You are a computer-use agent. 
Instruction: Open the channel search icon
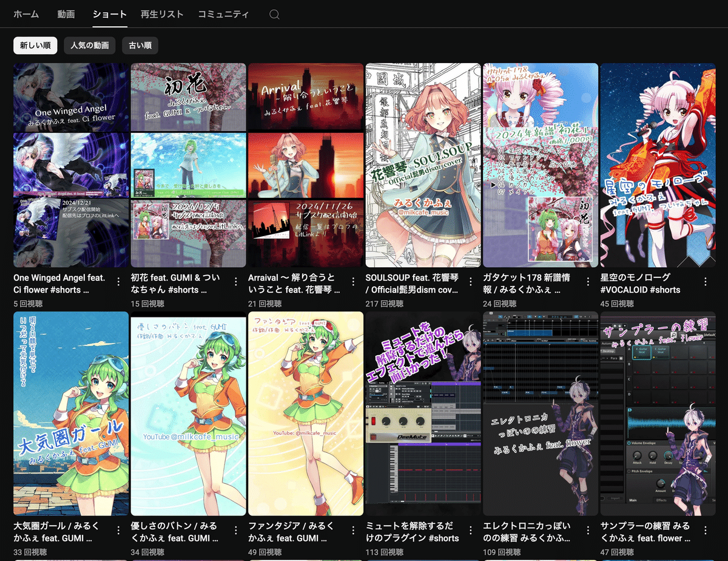point(274,14)
